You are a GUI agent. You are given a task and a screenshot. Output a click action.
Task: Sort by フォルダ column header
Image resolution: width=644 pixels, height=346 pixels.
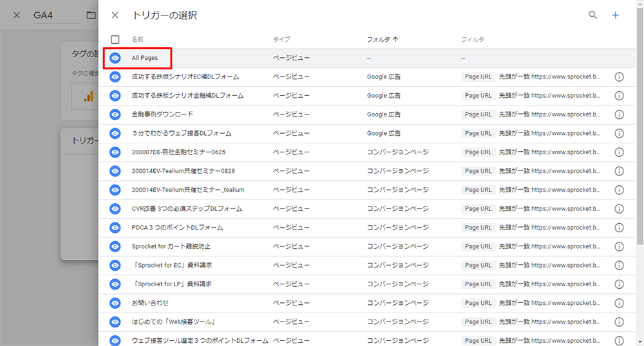[383, 39]
